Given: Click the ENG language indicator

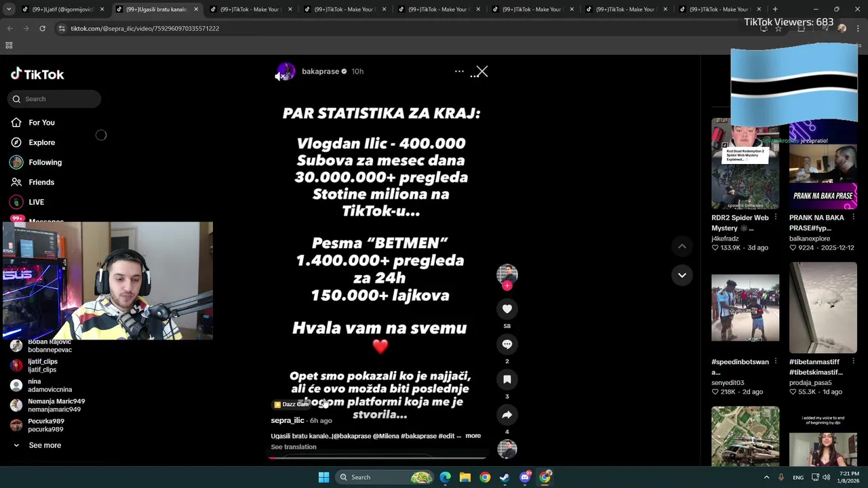Looking at the screenshot, I should click(x=798, y=477).
